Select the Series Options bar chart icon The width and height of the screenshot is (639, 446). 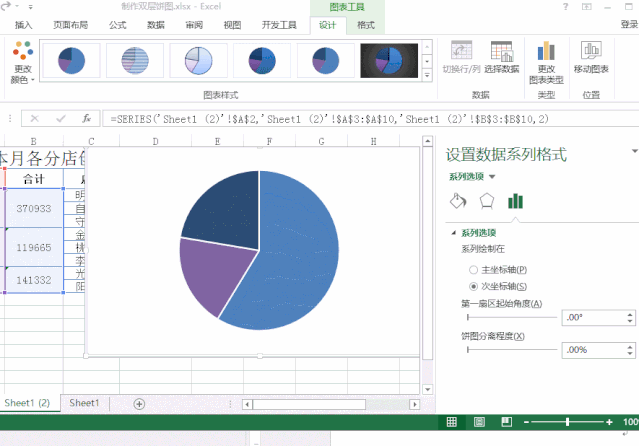tap(515, 201)
